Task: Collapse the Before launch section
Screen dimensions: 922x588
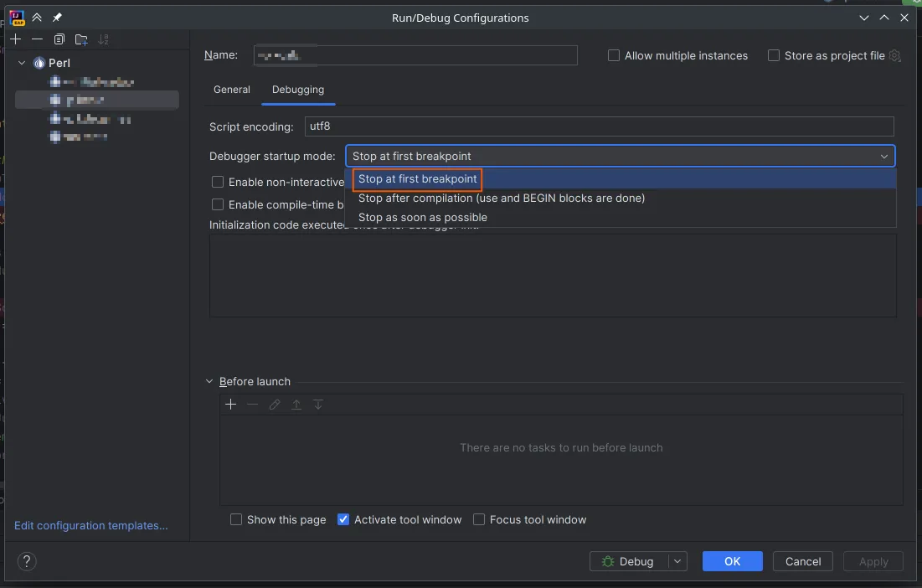Action: pyautogui.click(x=209, y=381)
